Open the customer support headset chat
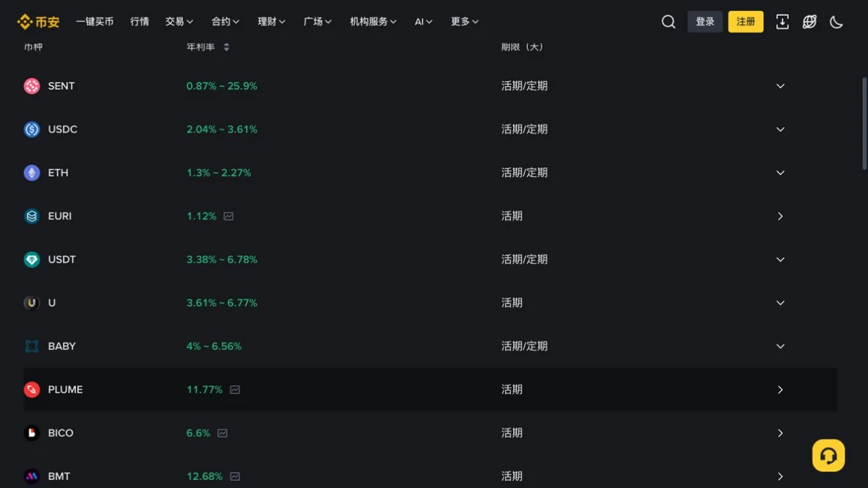This screenshot has height=488, width=868. pos(828,455)
